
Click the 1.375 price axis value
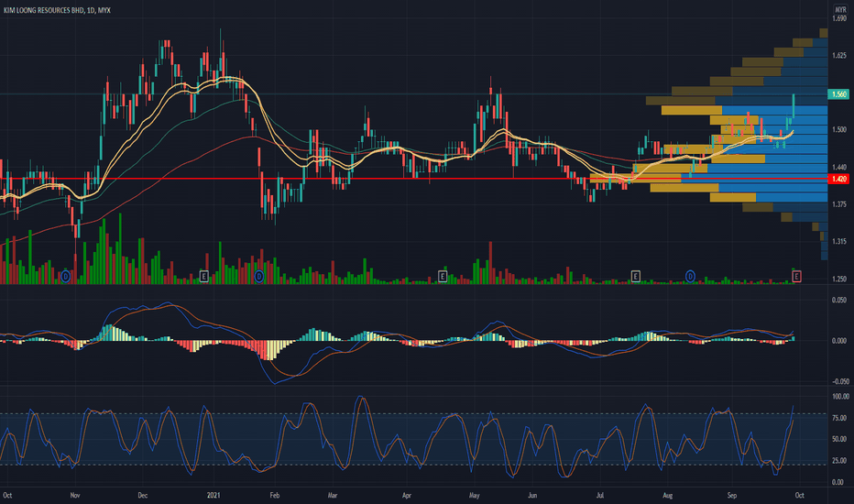click(839, 204)
